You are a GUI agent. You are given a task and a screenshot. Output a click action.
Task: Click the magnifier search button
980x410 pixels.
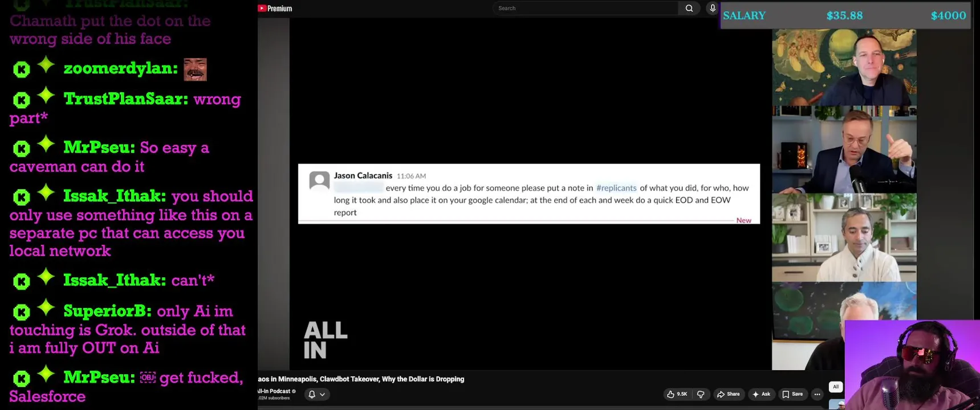tap(689, 8)
